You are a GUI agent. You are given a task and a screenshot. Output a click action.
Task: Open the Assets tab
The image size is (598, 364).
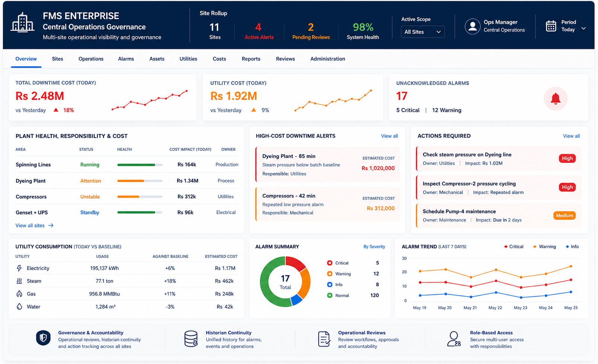pos(157,59)
